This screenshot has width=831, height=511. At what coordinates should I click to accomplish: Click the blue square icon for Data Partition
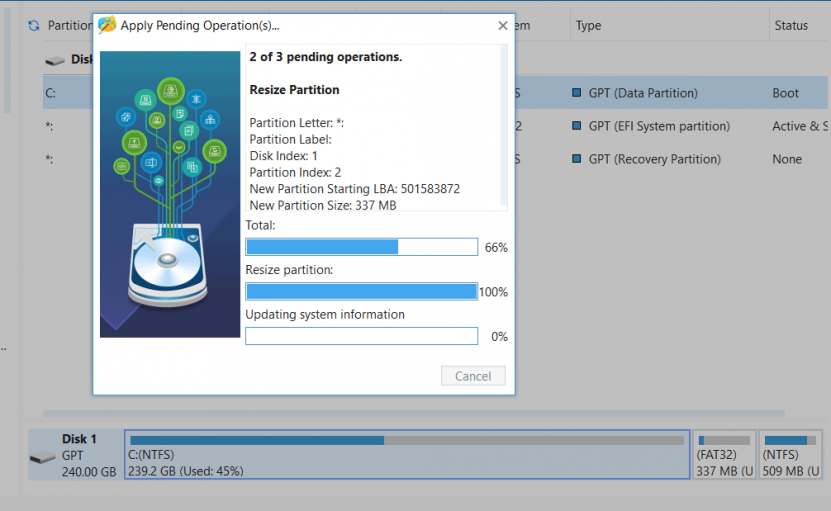point(577,93)
